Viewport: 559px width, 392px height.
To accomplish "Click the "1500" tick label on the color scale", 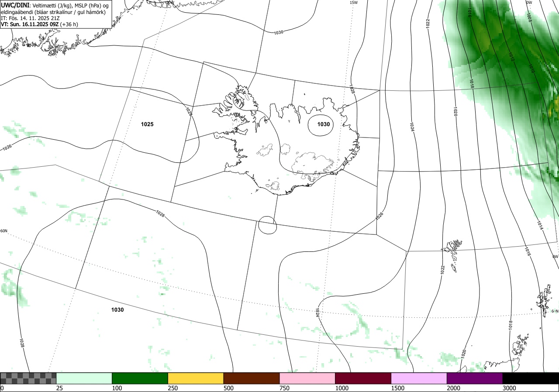I will click(x=398, y=388).
